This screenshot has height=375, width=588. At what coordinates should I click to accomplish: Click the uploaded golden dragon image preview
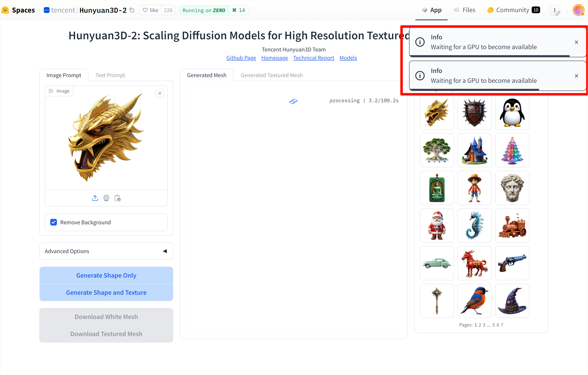(106, 138)
